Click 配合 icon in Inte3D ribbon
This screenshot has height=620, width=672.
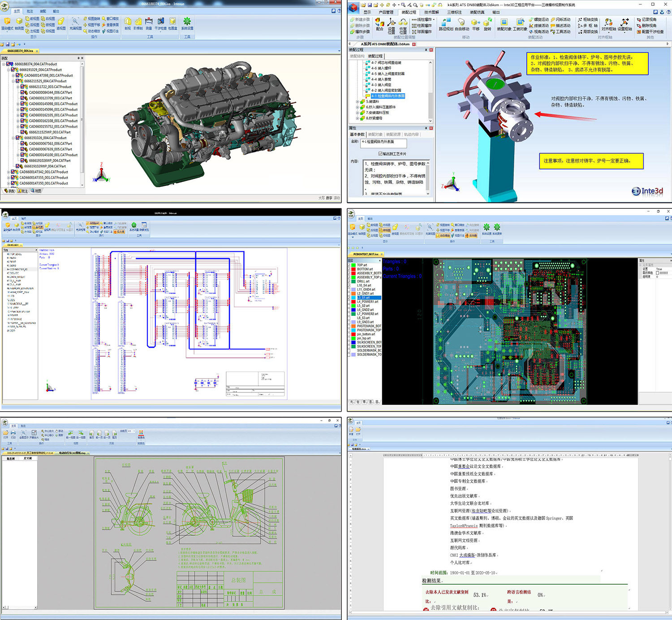click(x=379, y=22)
